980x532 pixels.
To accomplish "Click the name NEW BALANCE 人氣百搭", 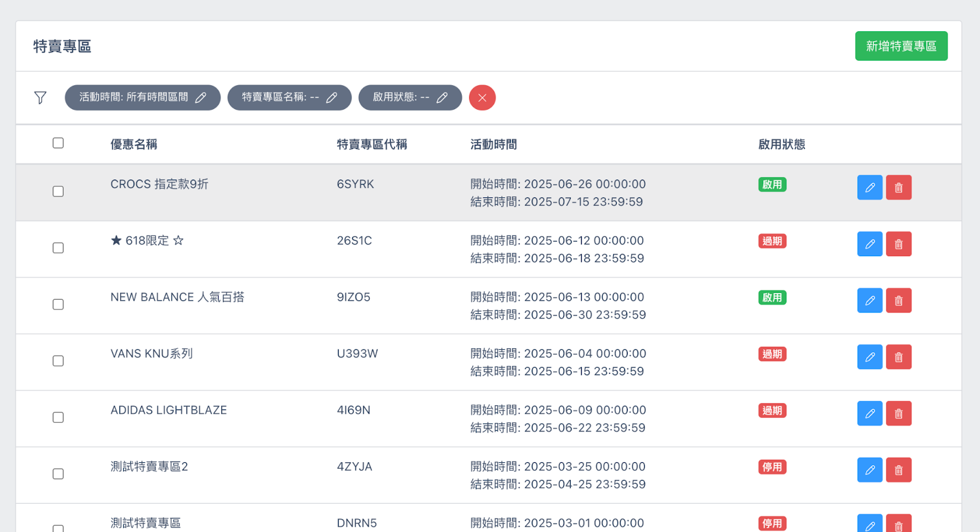I will tap(177, 297).
